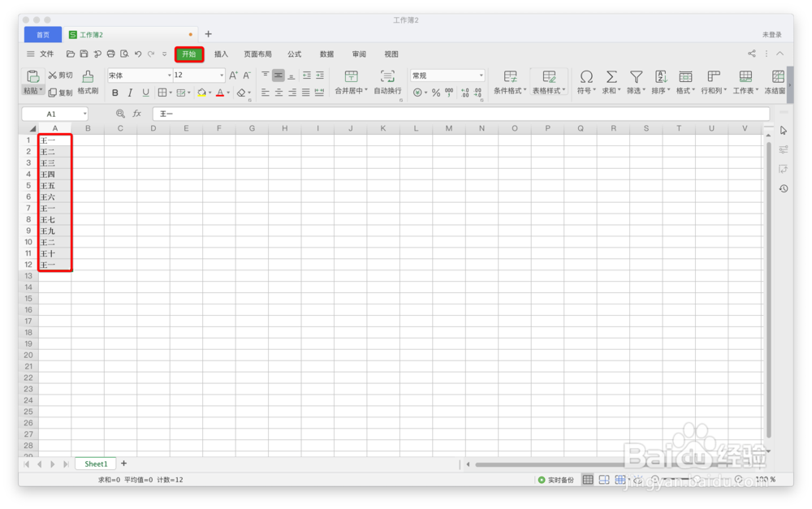Open new document tab with plus button
The width and height of the screenshot is (812, 509).
[208, 34]
